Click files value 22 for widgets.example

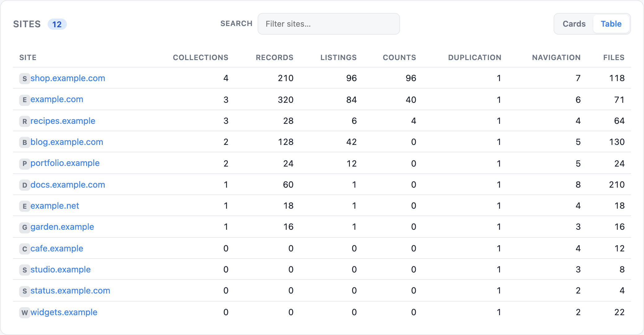619,312
